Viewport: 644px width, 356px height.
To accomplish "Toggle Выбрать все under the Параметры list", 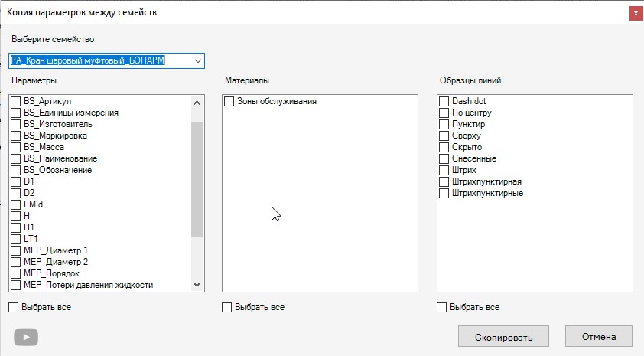I will point(14,307).
